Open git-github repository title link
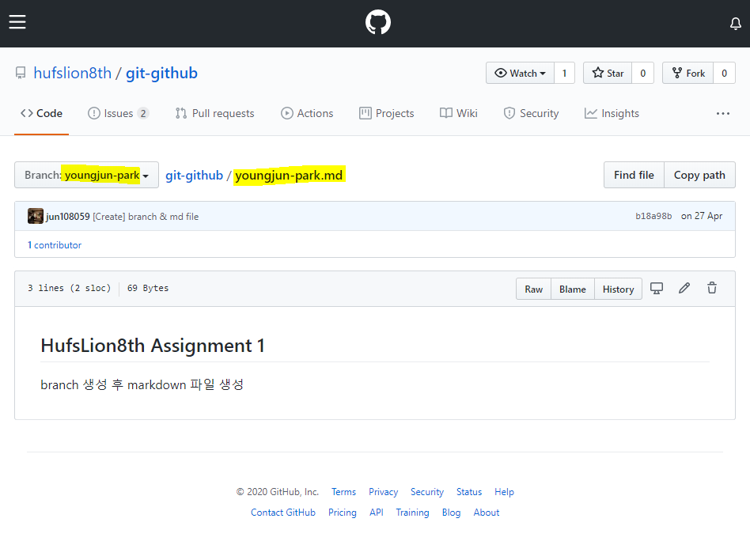The height and width of the screenshot is (560, 750). [161, 74]
